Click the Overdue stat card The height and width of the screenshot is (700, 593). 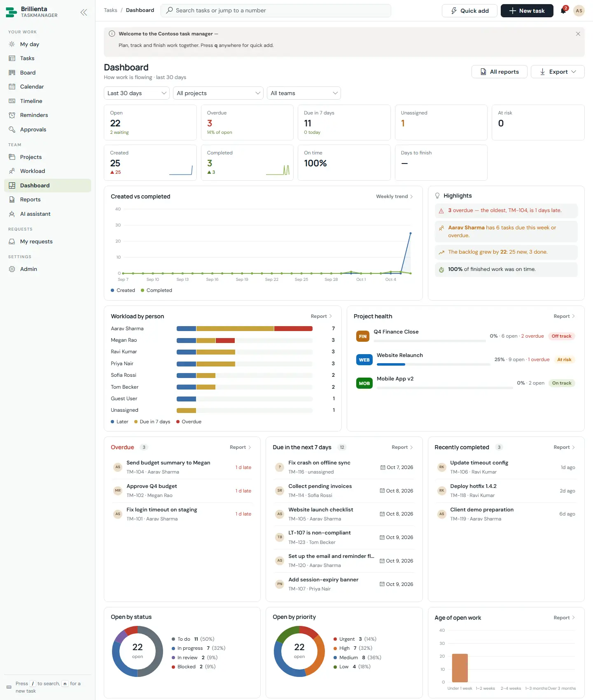coord(247,122)
